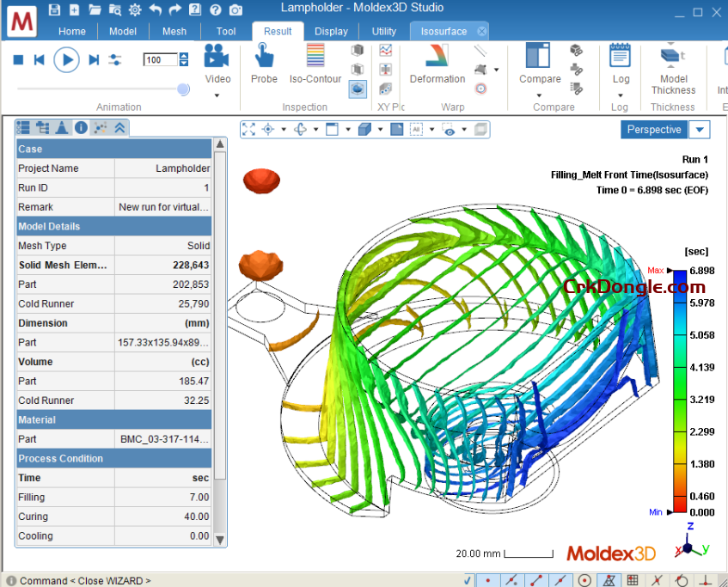Open the Deformation result display
The width and height of the screenshot is (728, 587).
point(437,60)
